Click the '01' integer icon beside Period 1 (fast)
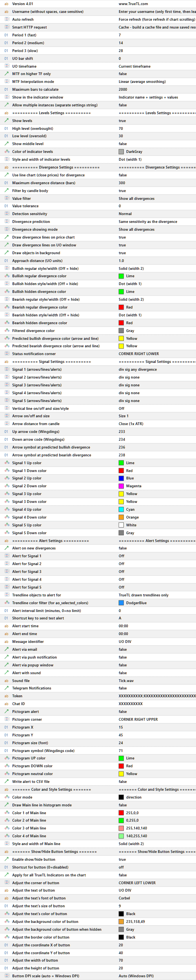This screenshot has width=196, height=980. (x=6, y=35)
